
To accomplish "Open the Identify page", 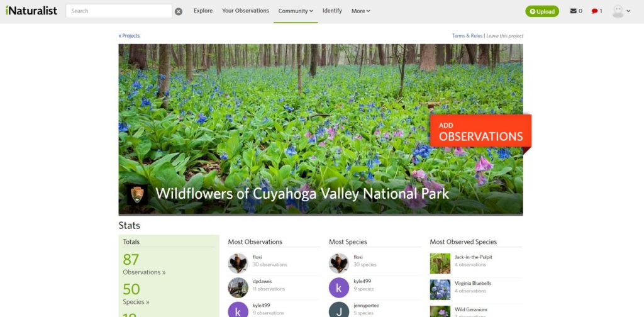I will pyautogui.click(x=332, y=11).
